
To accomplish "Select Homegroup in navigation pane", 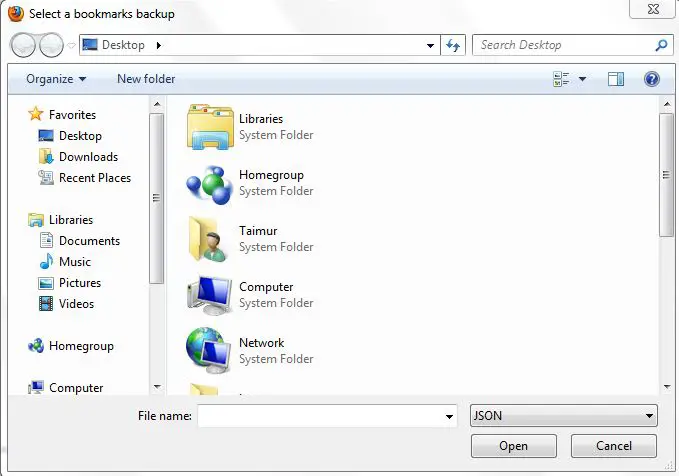I will [81, 346].
